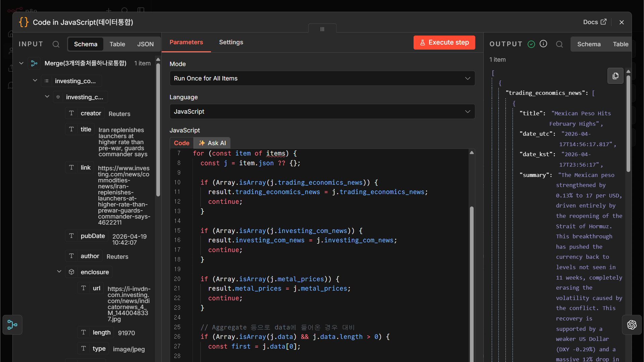Screen dimensions: 644x362
Task: Collapse the investing_c... object chevron
Action: pyautogui.click(x=47, y=97)
